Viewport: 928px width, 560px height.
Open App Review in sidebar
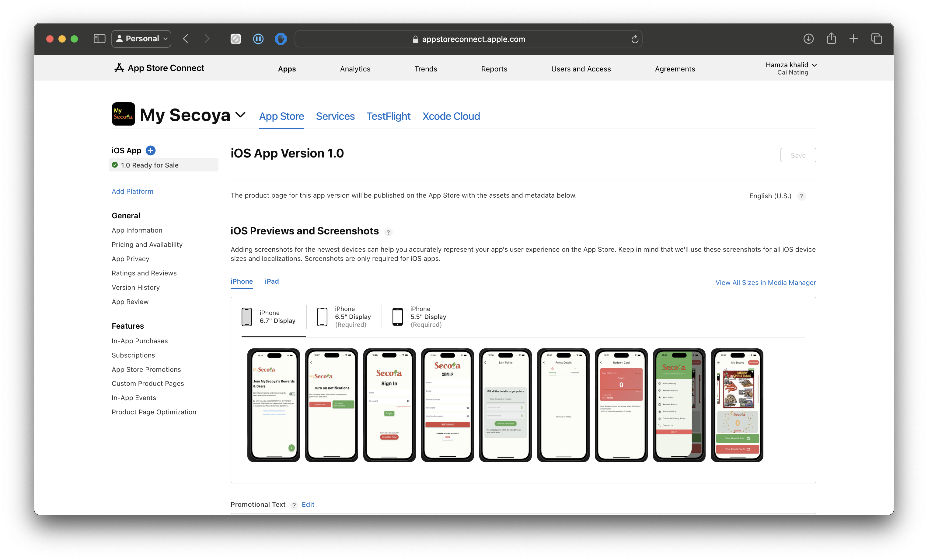[130, 302]
